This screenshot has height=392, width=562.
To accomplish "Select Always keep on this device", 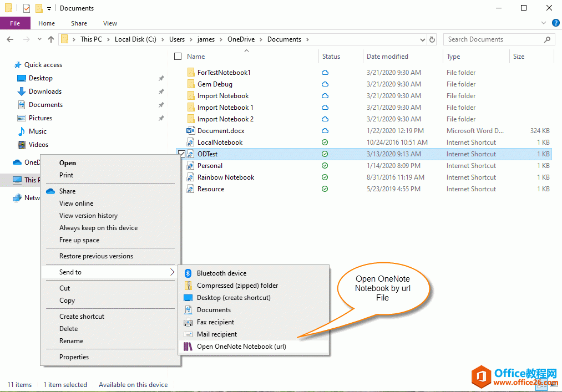I will 110,228.
